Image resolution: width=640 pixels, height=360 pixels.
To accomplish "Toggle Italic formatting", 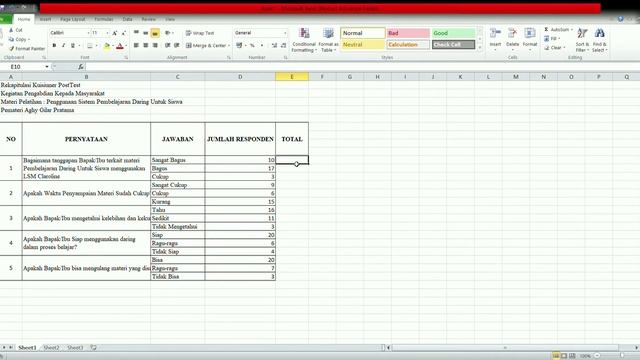I will [x=63, y=46].
